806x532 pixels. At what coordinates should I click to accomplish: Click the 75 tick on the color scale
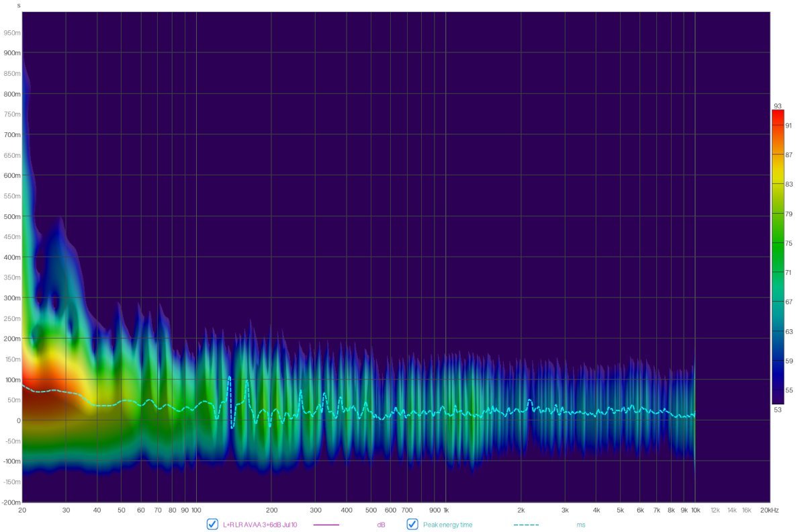click(790, 243)
